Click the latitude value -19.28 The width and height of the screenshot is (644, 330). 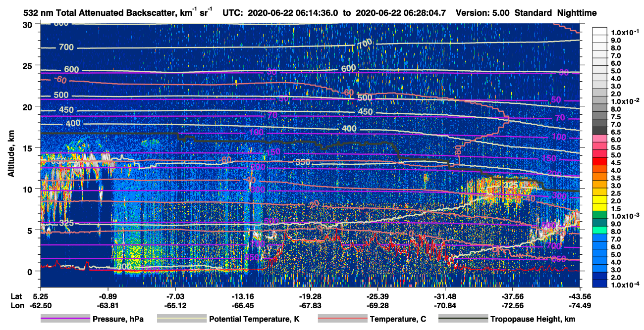coord(310,296)
